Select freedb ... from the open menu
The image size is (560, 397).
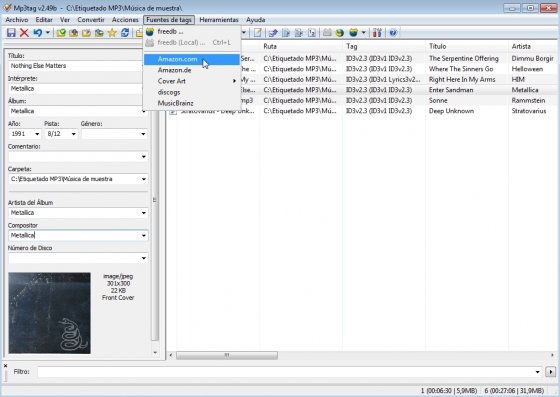click(x=192, y=32)
